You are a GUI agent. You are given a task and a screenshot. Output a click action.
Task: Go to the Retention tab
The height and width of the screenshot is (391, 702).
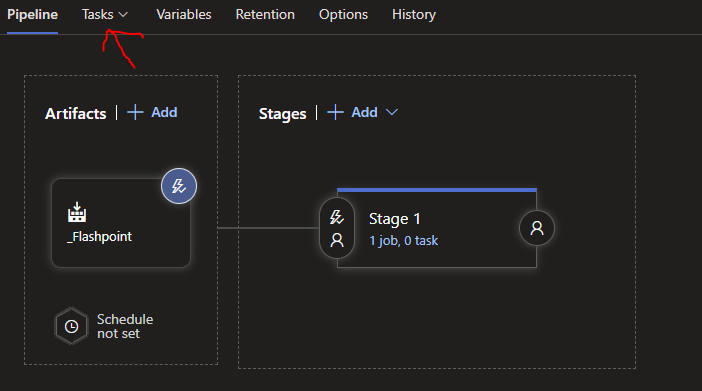point(265,15)
